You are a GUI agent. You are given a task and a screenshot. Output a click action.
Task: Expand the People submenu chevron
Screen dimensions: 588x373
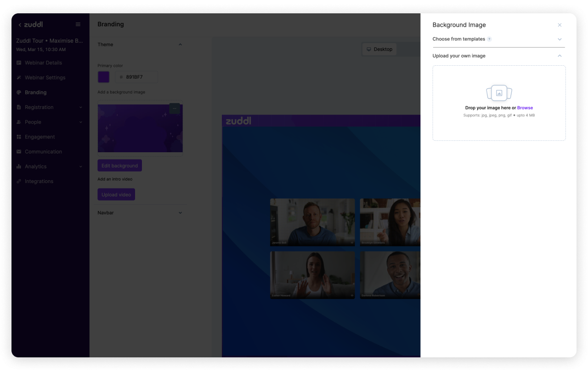coord(81,122)
